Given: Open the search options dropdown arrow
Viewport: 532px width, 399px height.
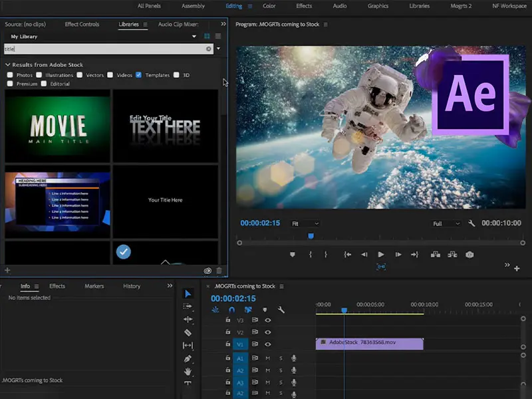Looking at the screenshot, I should (x=219, y=49).
